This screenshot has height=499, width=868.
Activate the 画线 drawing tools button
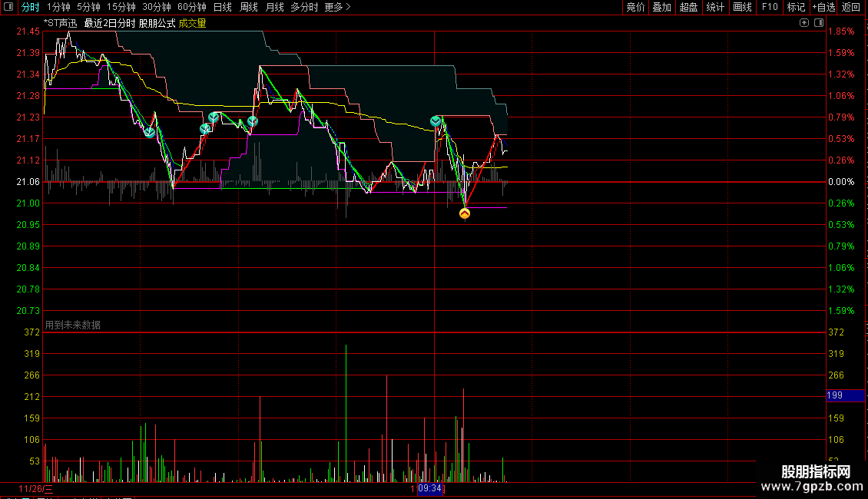[742, 7]
